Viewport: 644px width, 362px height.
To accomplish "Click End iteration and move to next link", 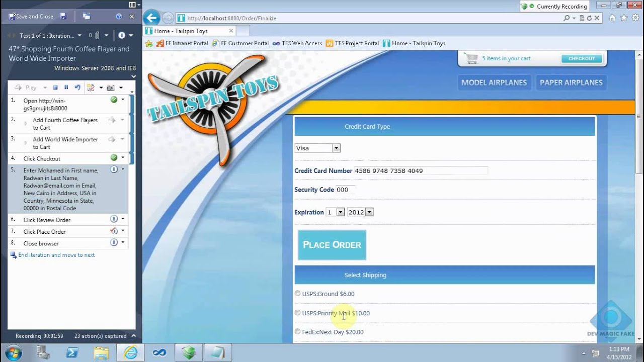I will 56,255.
